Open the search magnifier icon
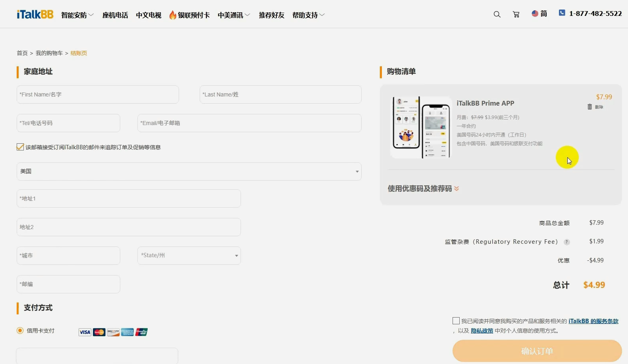 pos(497,14)
